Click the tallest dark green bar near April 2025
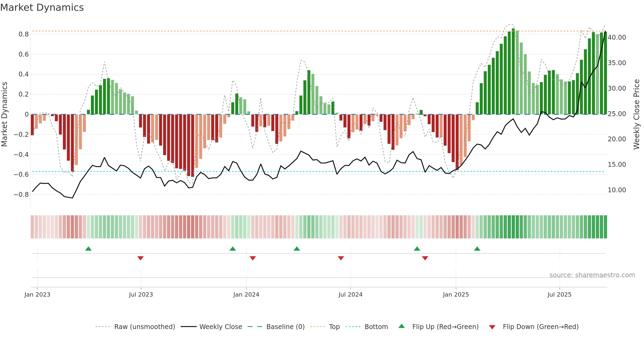The height and width of the screenshot is (362, 644). 513,71
